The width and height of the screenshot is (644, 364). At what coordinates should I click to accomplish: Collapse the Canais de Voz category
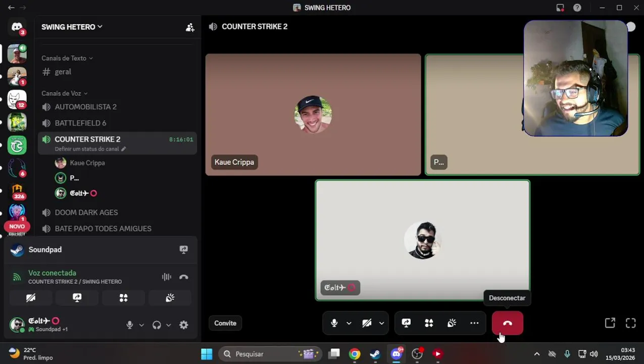point(65,94)
